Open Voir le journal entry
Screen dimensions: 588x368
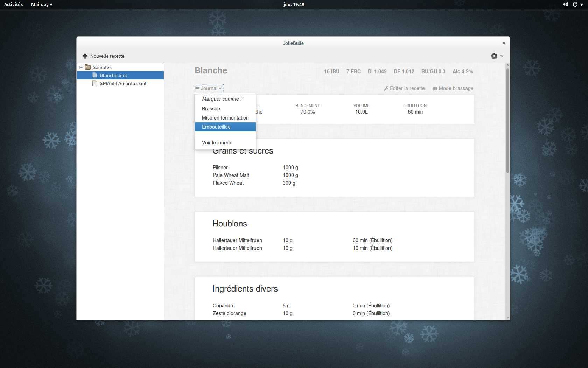coord(225,143)
